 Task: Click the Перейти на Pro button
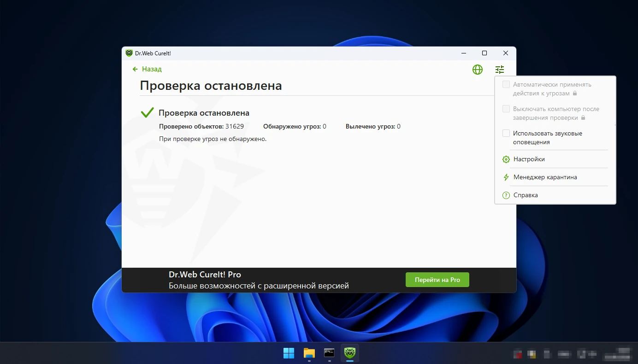[x=437, y=280]
